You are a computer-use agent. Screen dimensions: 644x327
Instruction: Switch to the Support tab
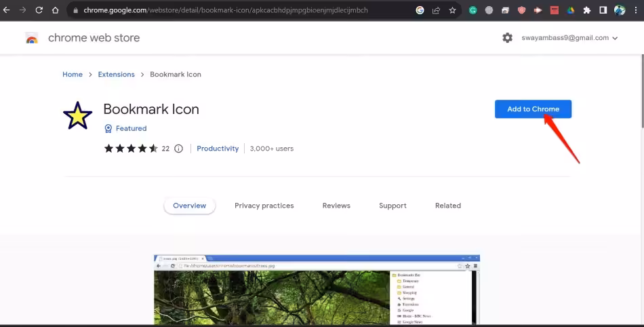pos(393,206)
